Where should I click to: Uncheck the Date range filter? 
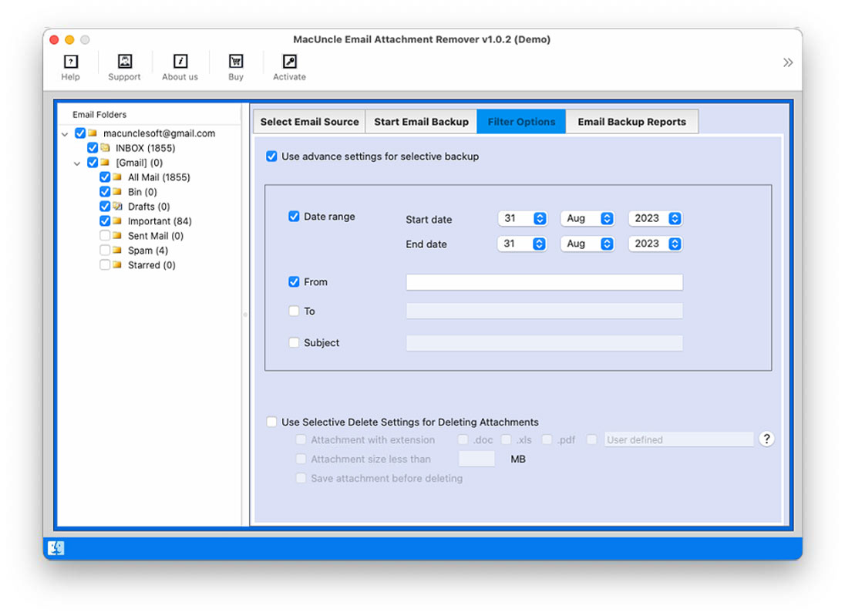click(294, 217)
